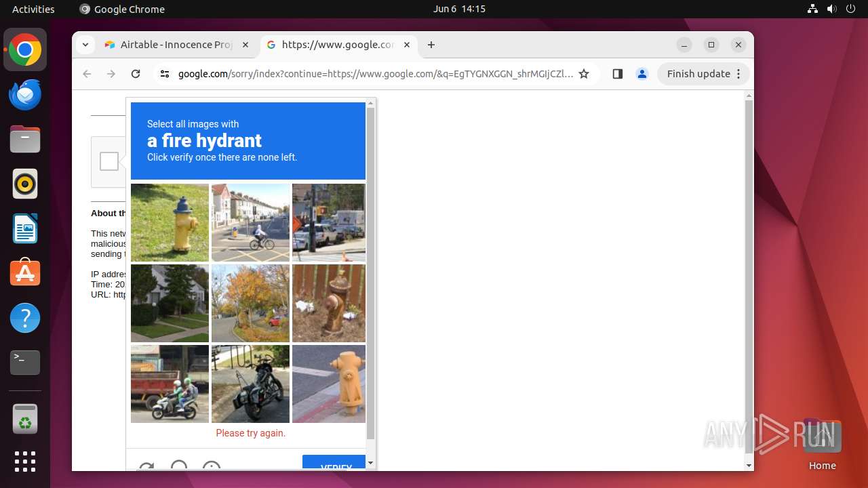
Task: Select the house with trees tile
Action: pos(170,303)
